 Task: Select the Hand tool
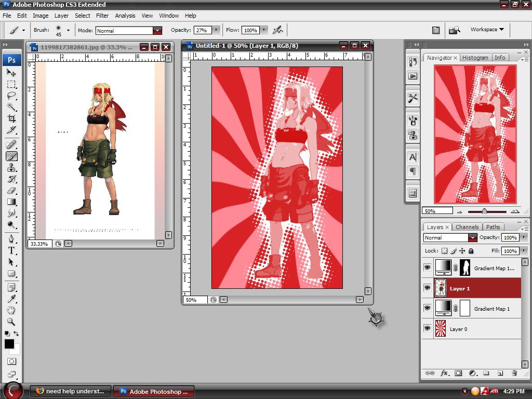pyautogui.click(x=11, y=310)
